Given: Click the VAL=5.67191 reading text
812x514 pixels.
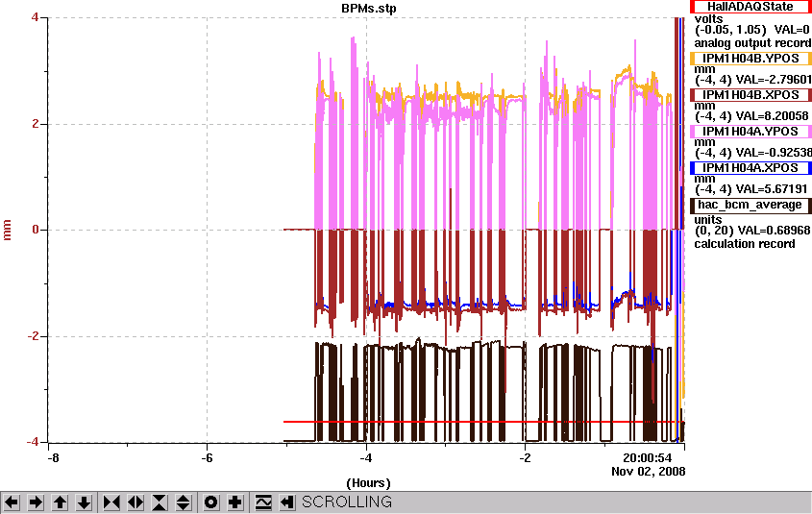Looking at the screenshot, I should pos(773,189).
